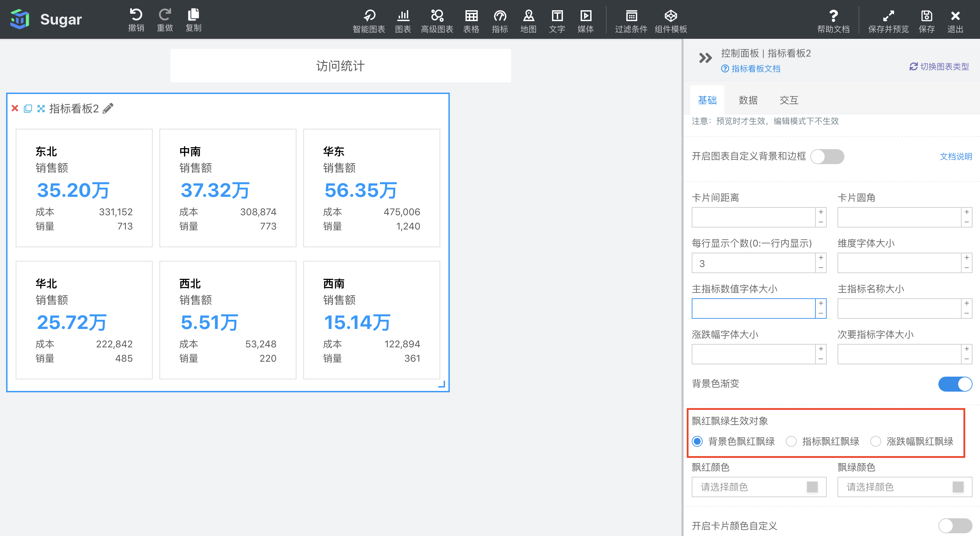Open the 图表 chart menu

(x=403, y=21)
